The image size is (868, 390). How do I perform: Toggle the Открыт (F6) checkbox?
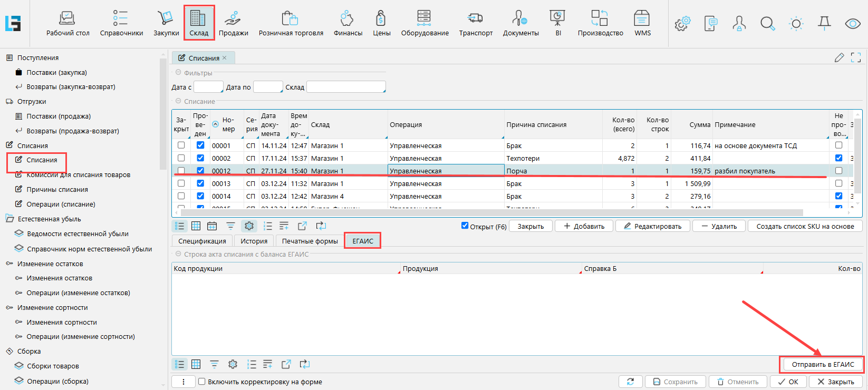(x=465, y=226)
